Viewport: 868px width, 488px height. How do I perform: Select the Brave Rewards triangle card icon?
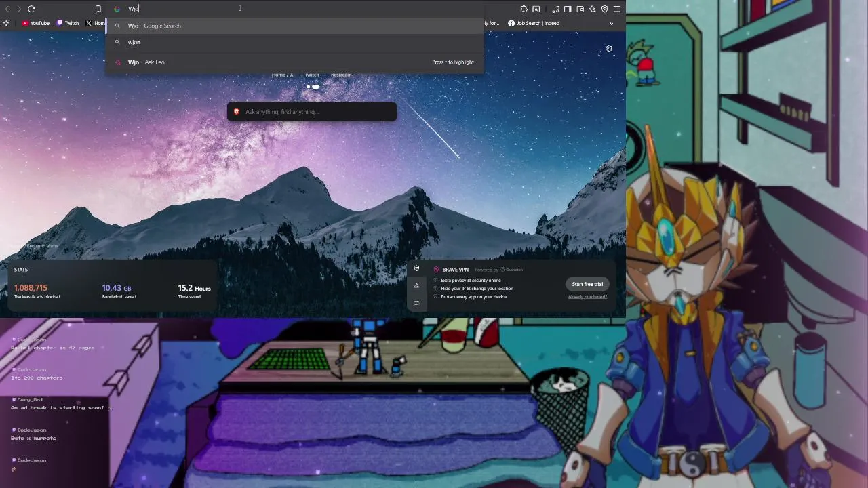point(416,285)
